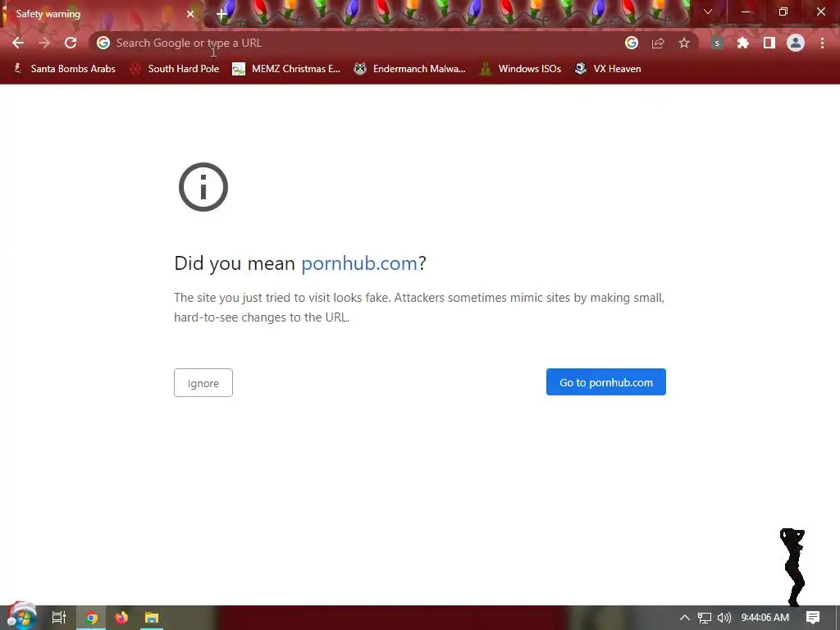Open a new tab with the plus button
The width and height of the screenshot is (840, 630).
221,15
